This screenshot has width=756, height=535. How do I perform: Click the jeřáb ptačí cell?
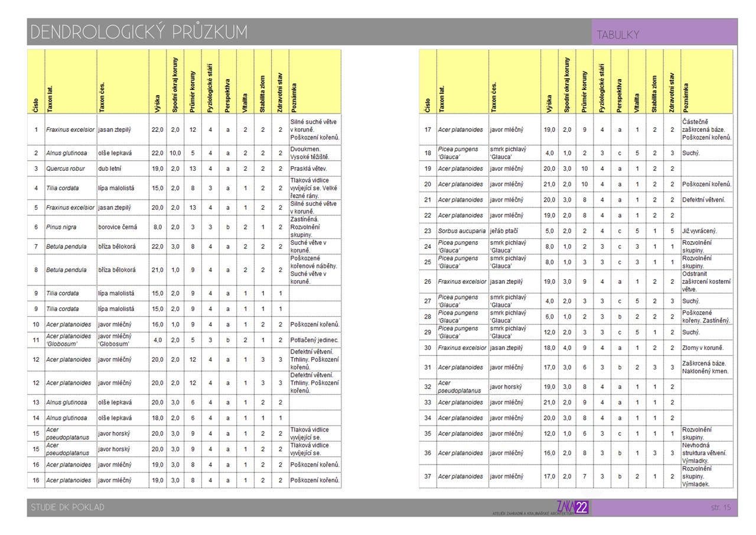514,231
